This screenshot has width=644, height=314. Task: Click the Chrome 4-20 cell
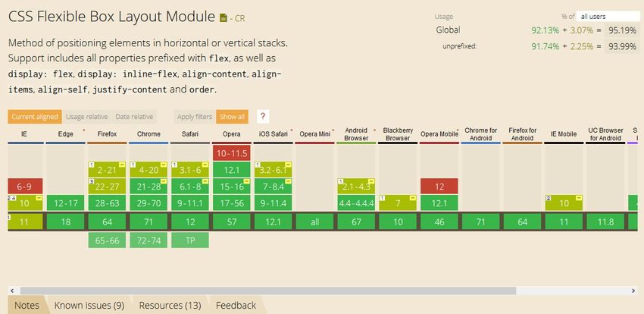[x=148, y=170]
